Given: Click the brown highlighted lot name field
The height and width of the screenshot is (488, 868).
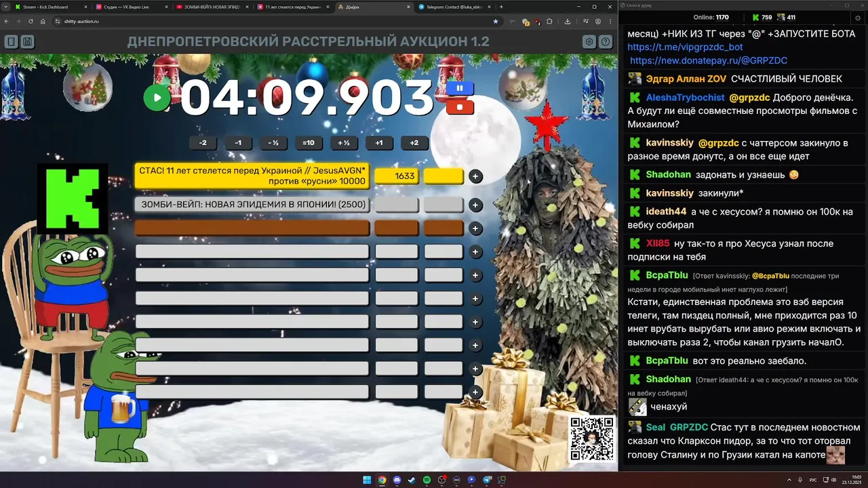Looking at the screenshot, I should tap(252, 228).
